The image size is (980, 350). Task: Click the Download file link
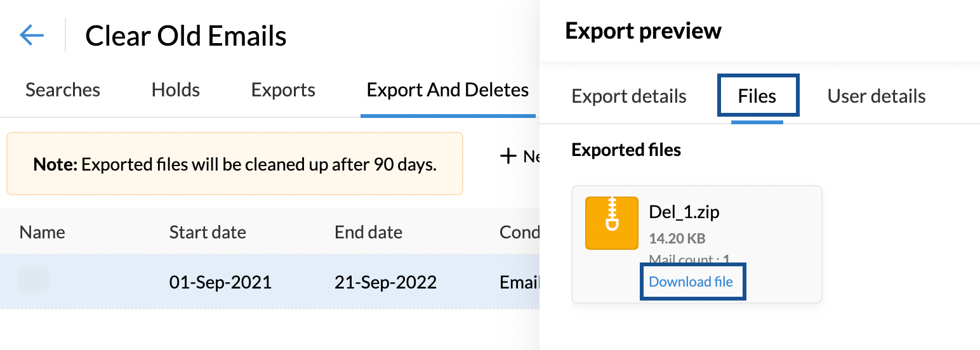691,282
